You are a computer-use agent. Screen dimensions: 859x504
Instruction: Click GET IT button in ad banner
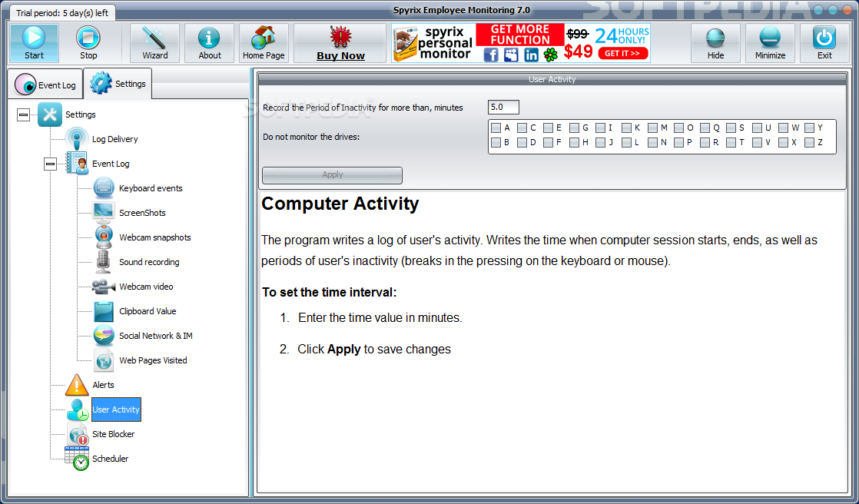(623, 53)
